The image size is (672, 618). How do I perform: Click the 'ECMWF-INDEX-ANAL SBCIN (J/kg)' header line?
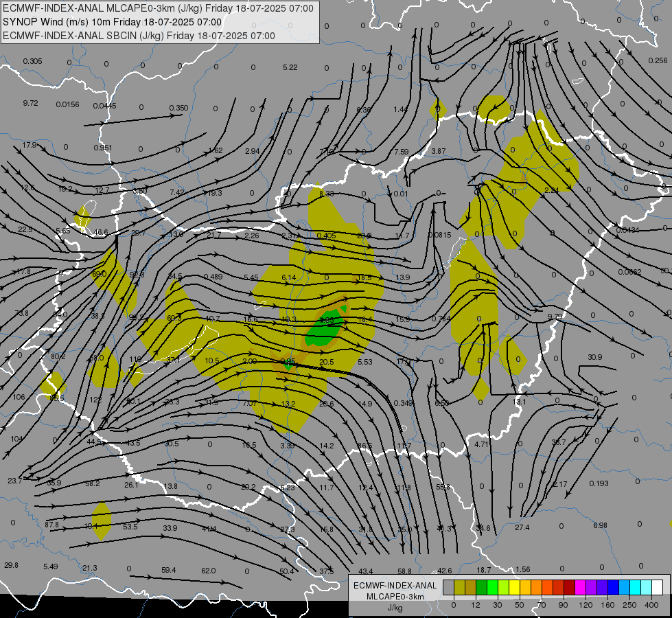tap(139, 36)
